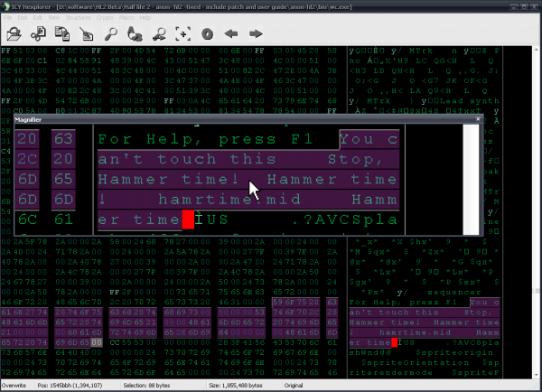Click 'For Help, press F1' in Magnifier
Screen dimensions: 542x392
tap(205, 139)
